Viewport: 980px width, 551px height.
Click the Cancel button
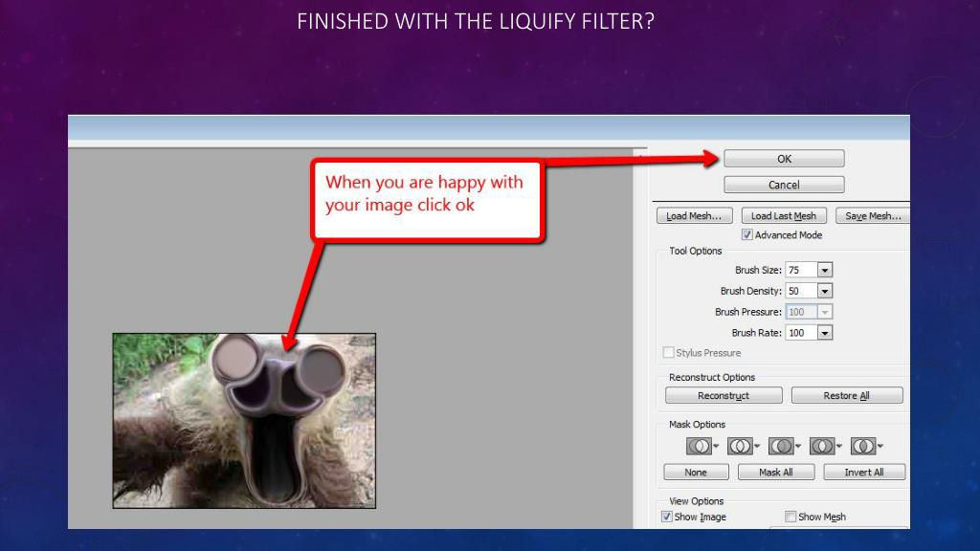(785, 185)
